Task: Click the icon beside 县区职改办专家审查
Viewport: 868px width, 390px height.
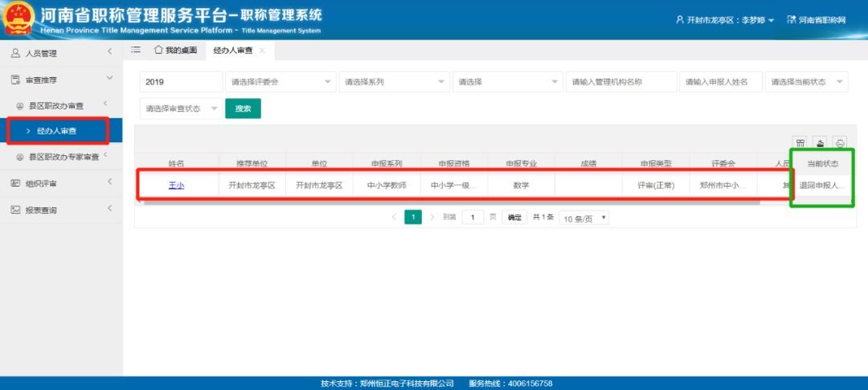Action: point(20,158)
